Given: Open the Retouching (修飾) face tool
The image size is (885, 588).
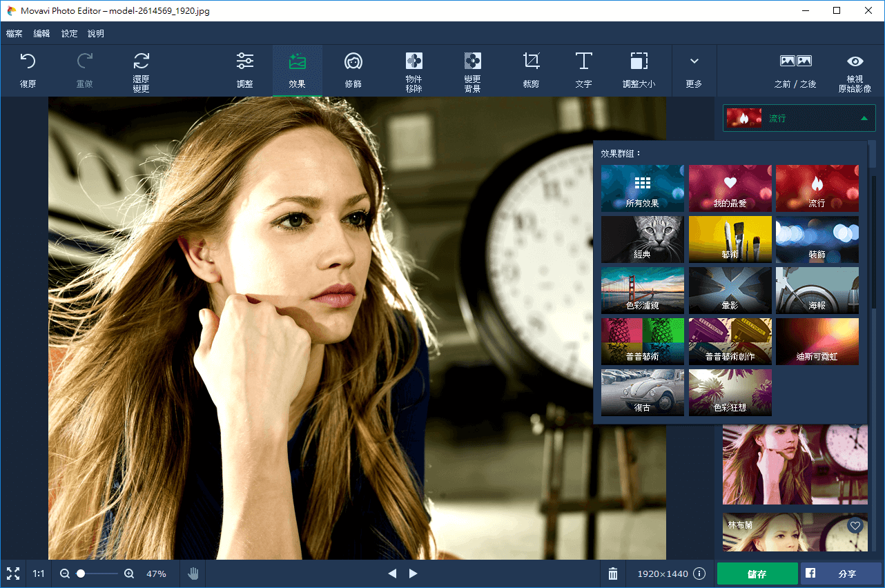Looking at the screenshot, I should [353, 62].
